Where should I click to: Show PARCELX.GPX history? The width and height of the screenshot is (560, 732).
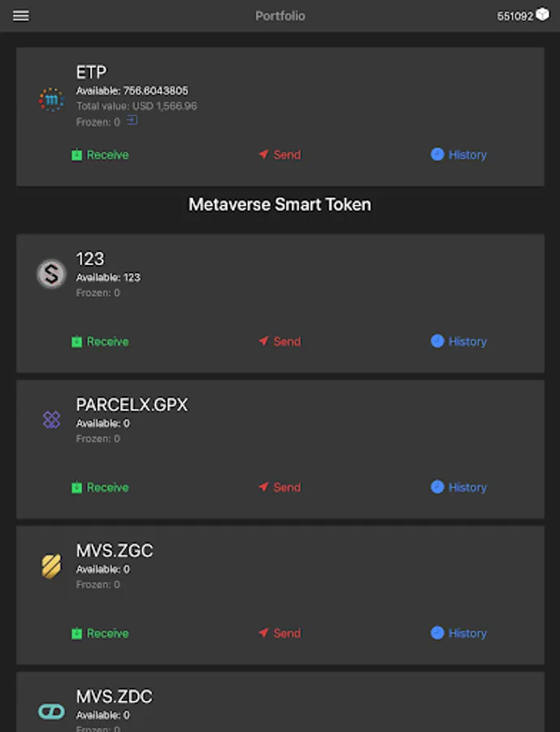coord(458,487)
